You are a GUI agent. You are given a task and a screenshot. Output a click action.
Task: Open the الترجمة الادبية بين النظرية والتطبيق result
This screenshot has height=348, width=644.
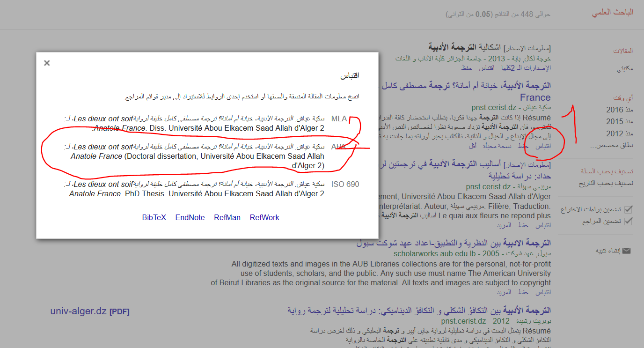point(454,243)
